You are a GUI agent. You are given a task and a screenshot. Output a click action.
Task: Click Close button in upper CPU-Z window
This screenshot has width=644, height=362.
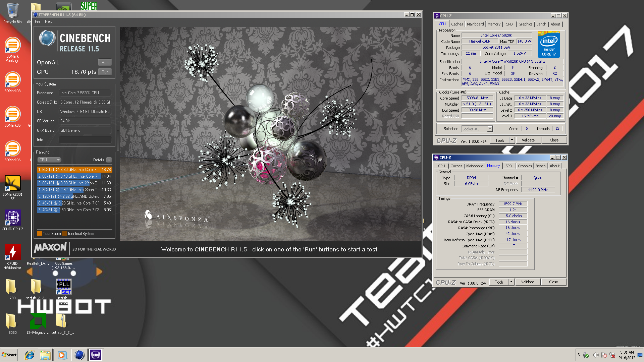coord(554,140)
